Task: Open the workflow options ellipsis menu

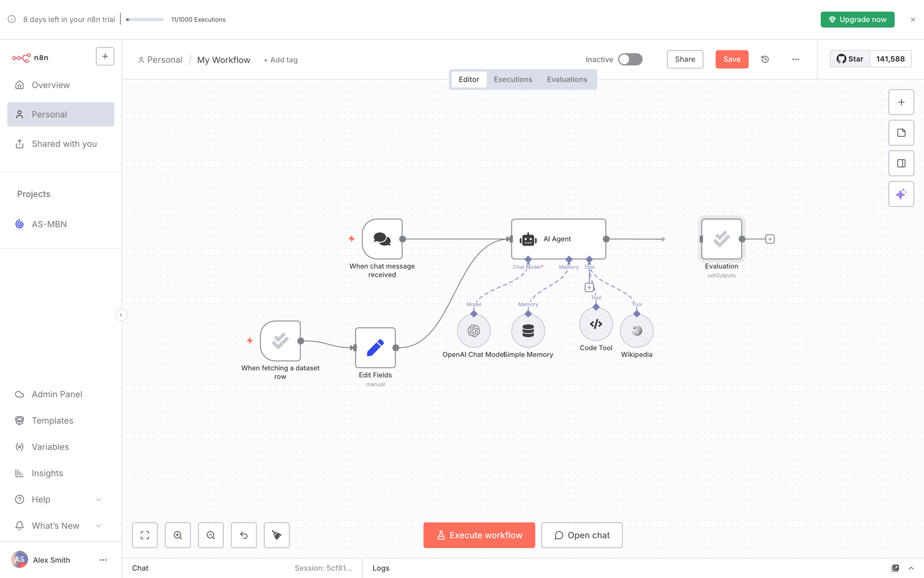Action: click(796, 59)
